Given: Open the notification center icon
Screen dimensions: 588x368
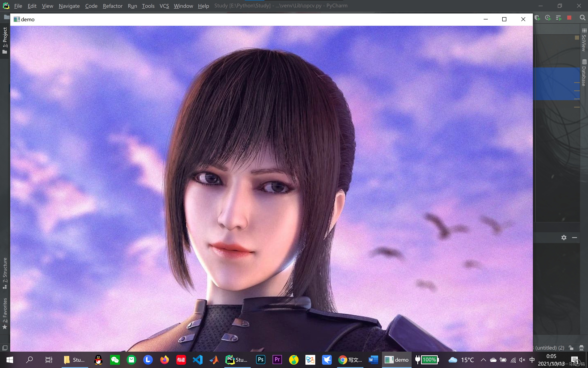Looking at the screenshot, I should pos(575,360).
